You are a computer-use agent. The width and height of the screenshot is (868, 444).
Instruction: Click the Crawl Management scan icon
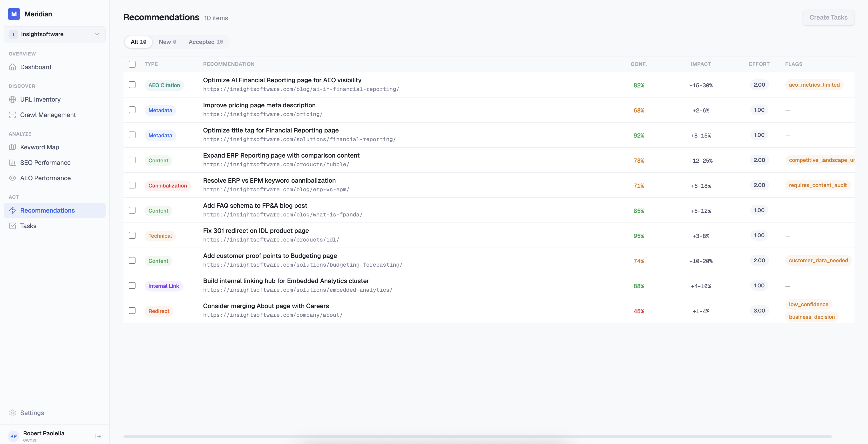pyautogui.click(x=13, y=115)
